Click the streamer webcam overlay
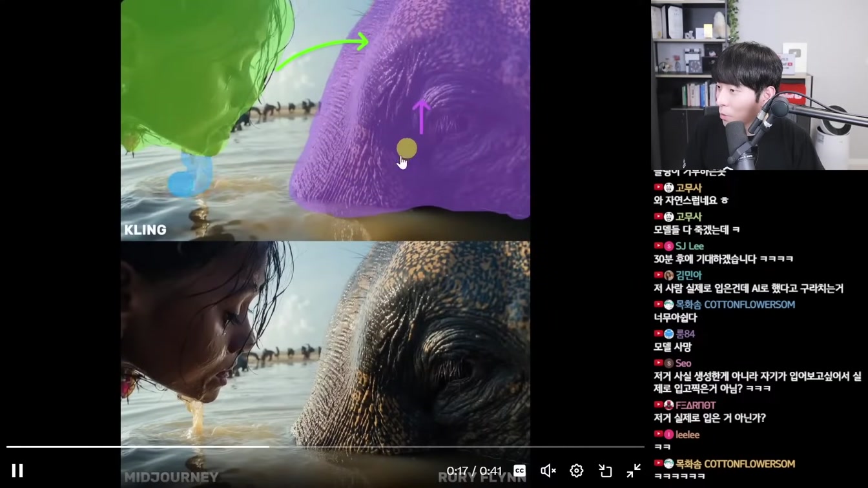 click(x=759, y=85)
